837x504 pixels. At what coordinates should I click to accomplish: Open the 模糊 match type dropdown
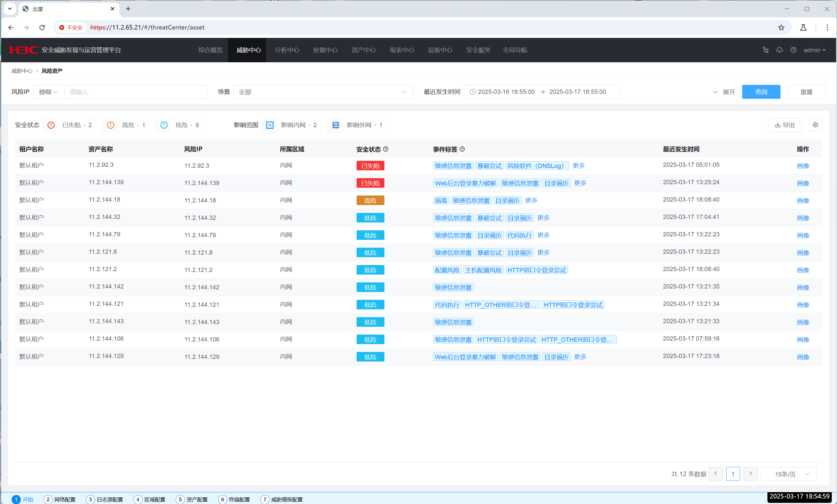point(49,92)
